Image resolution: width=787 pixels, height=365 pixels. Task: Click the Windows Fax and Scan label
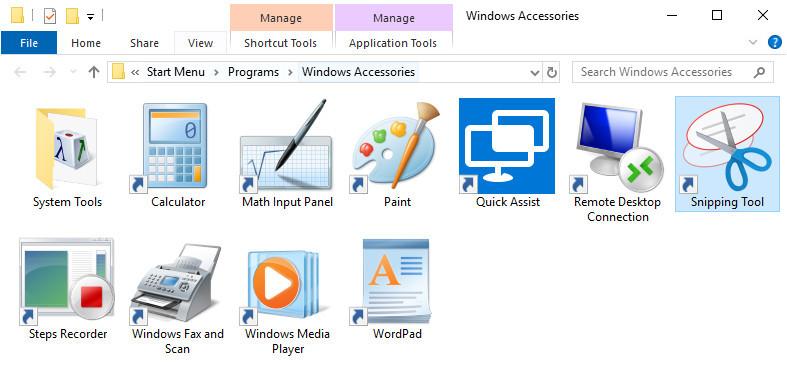[177, 341]
